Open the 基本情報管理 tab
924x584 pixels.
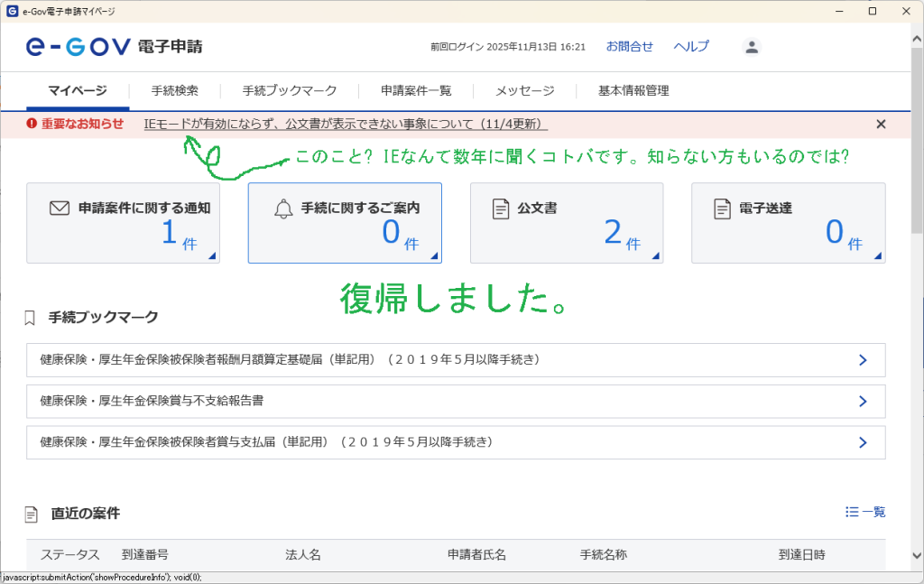633,90
